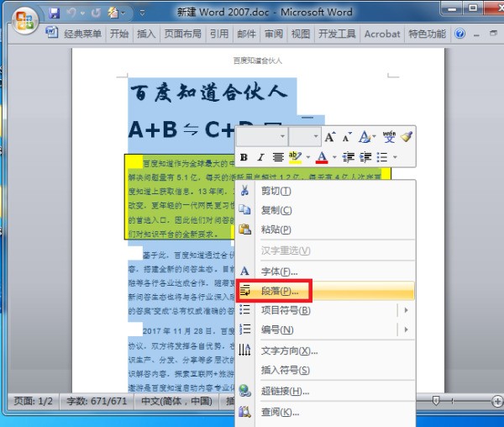Increase indent from the mini toolbar
Viewport: 504px width, 427px height.
pyautogui.click(x=365, y=157)
